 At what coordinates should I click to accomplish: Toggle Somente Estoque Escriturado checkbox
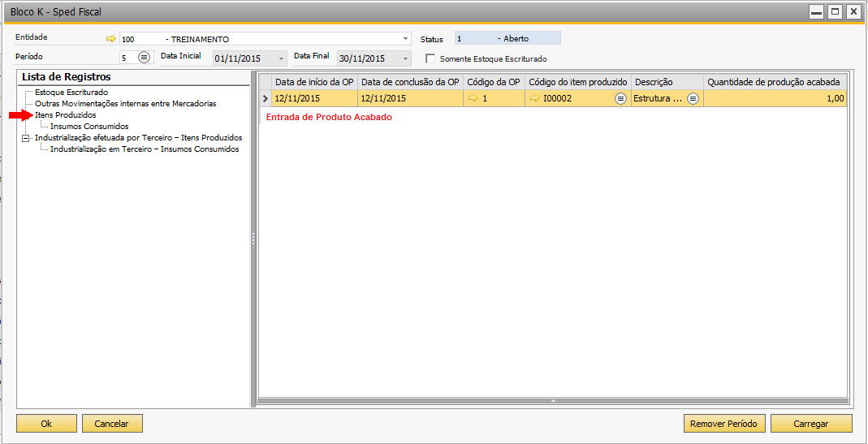pyautogui.click(x=430, y=58)
